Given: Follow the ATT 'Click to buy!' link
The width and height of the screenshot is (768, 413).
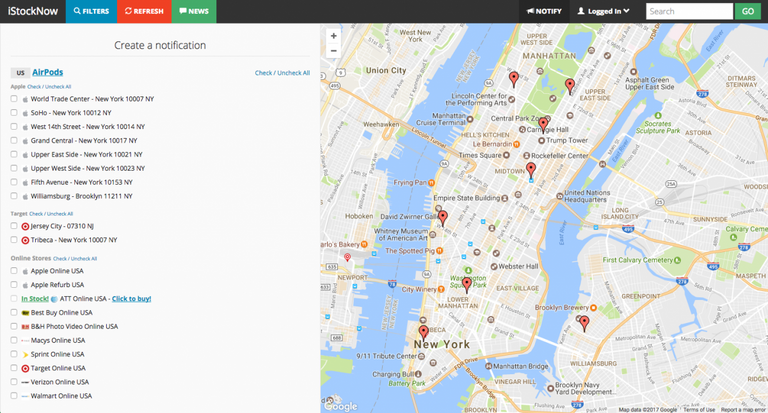Looking at the screenshot, I should click(x=131, y=299).
